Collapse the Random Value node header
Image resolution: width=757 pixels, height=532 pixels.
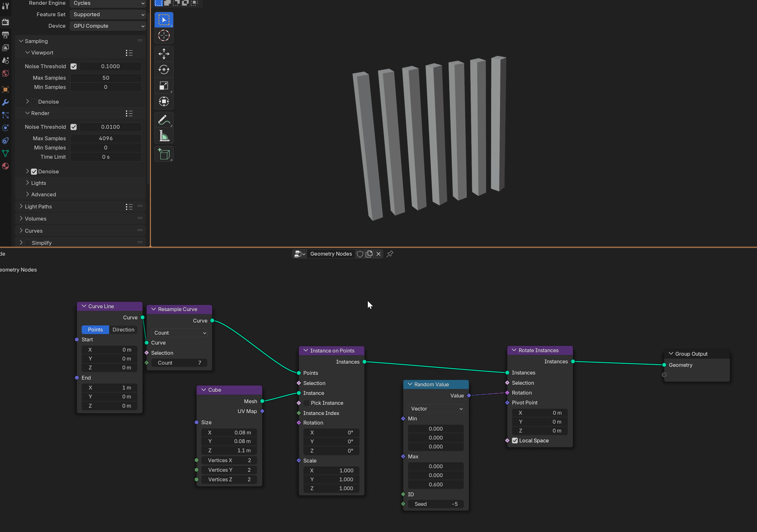410,384
